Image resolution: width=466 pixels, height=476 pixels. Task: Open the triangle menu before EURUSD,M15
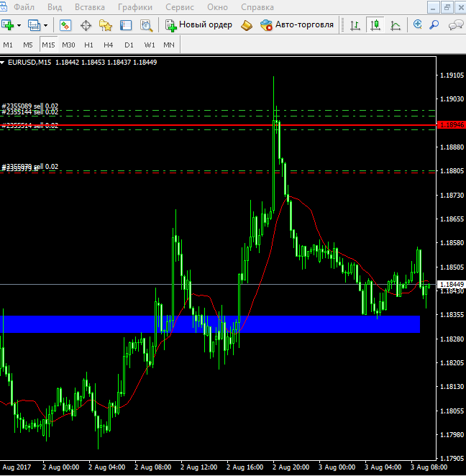click(2, 63)
